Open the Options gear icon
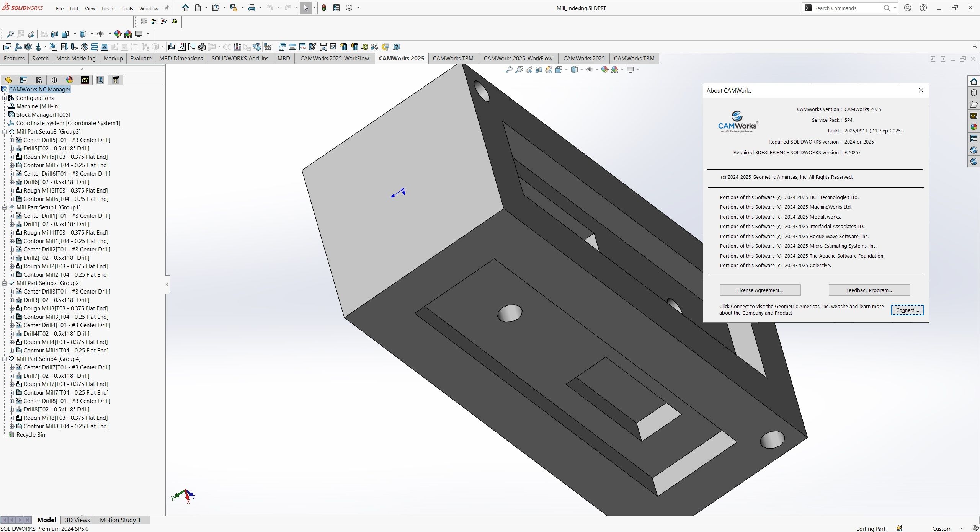Image resolution: width=980 pixels, height=532 pixels. [349, 8]
